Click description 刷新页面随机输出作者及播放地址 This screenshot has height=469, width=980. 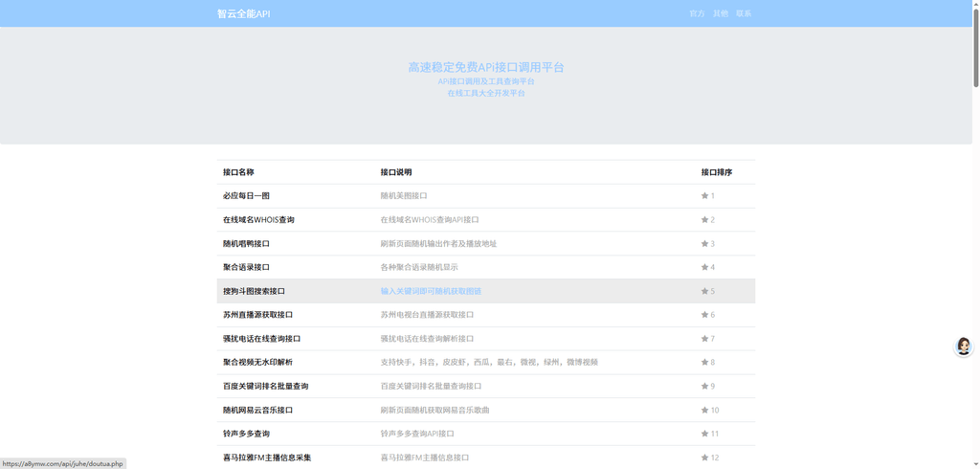438,243
